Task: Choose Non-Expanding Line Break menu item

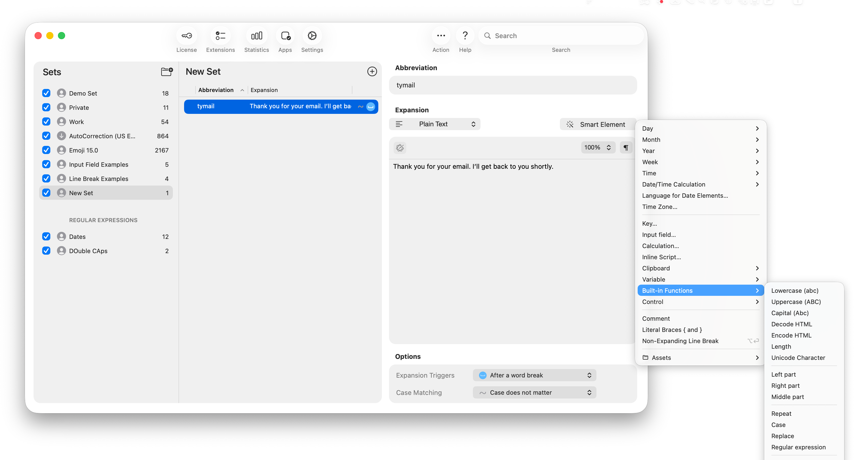Action: coord(680,341)
